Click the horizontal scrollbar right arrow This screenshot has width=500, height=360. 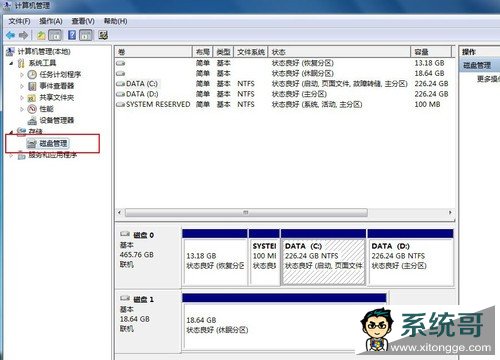click(x=450, y=212)
